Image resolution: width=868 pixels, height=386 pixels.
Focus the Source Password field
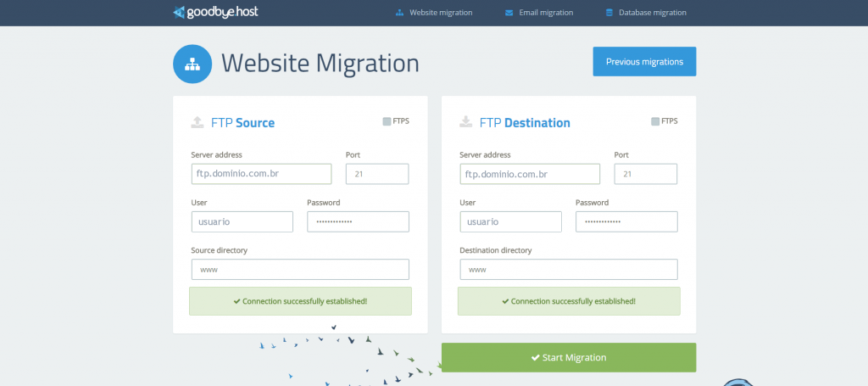(359, 221)
